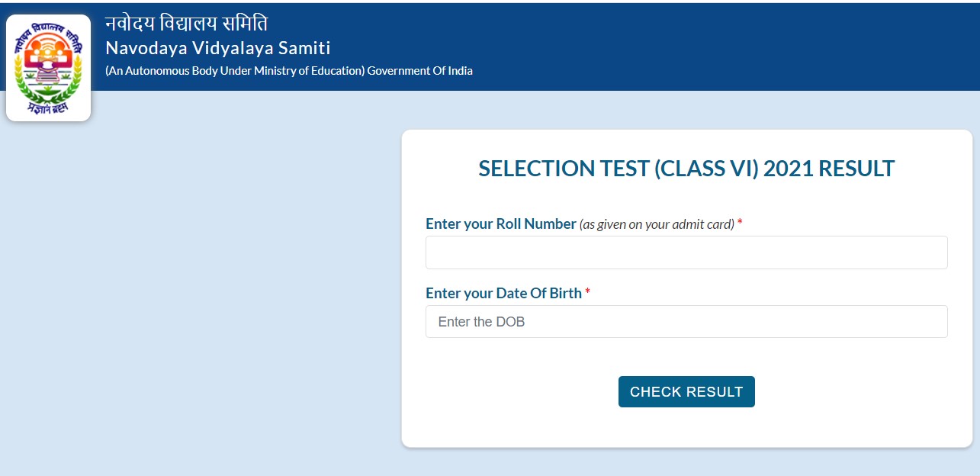Click the '2021 RESULT' part of the heading
Viewport: 980px width, 476px height.
829,169
